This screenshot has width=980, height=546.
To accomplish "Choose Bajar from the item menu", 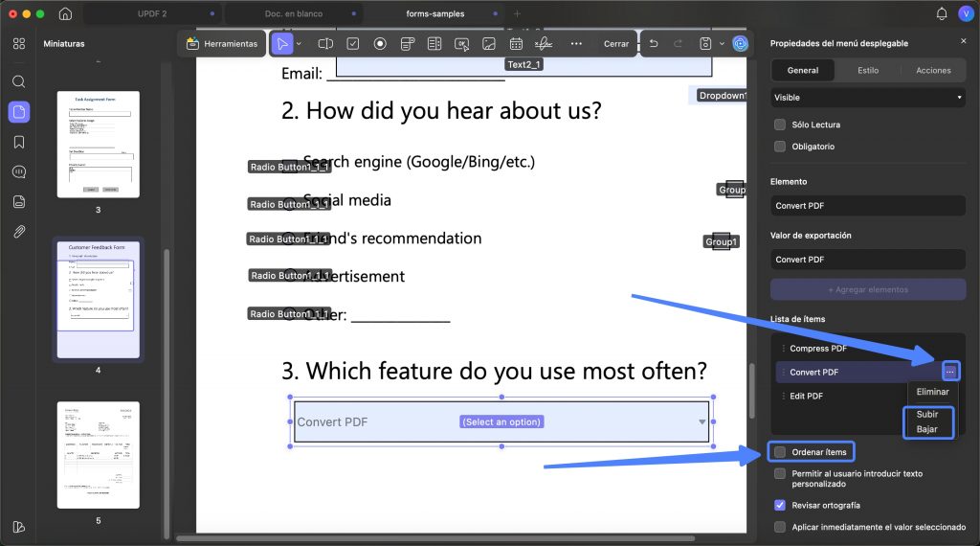I will click(x=926, y=429).
